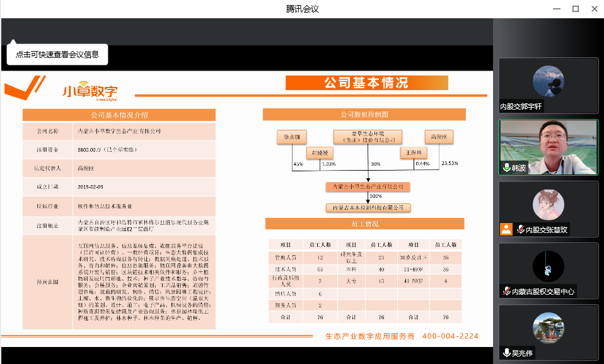Image resolution: width=604 pixels, height=364 pixels.
Task: Click the 注册资金 row label
Action: tap(47, 150)
